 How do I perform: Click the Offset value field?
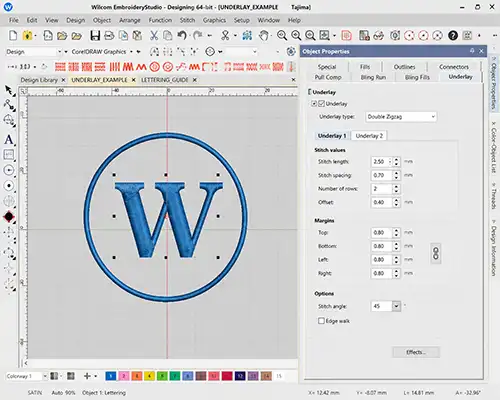382,202
